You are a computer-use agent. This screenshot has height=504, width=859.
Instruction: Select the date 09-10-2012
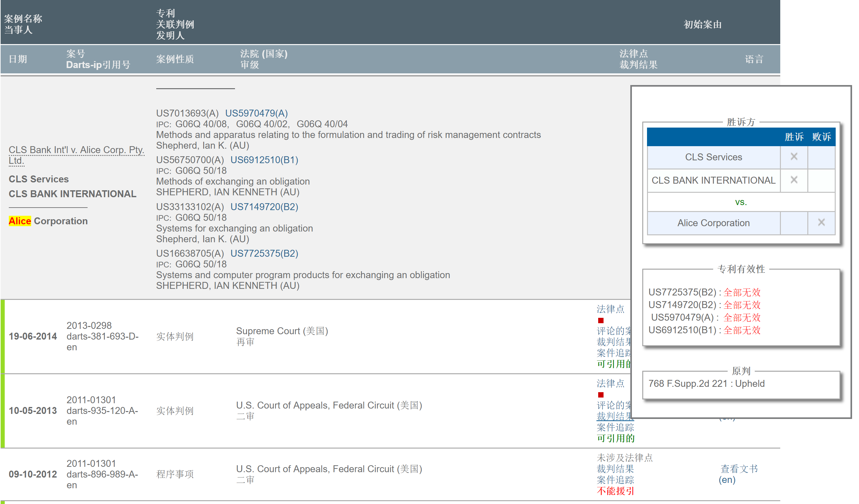pos(33,474)
